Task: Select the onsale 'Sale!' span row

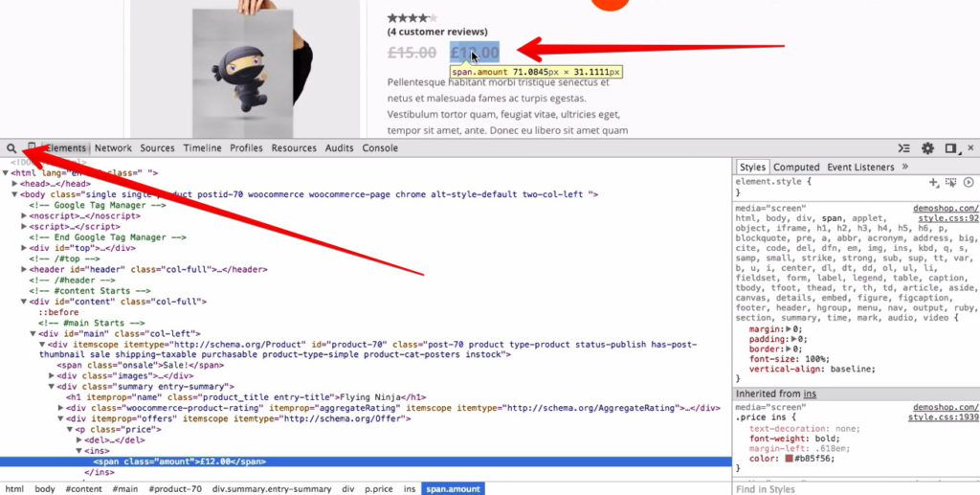Action: (141, 365)
